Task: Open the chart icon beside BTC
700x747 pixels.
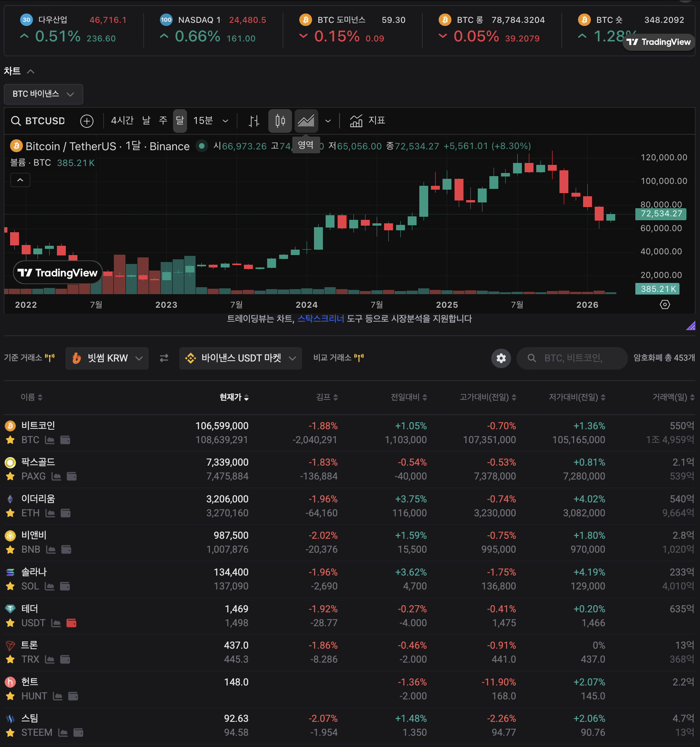Action: coord(50,440)
